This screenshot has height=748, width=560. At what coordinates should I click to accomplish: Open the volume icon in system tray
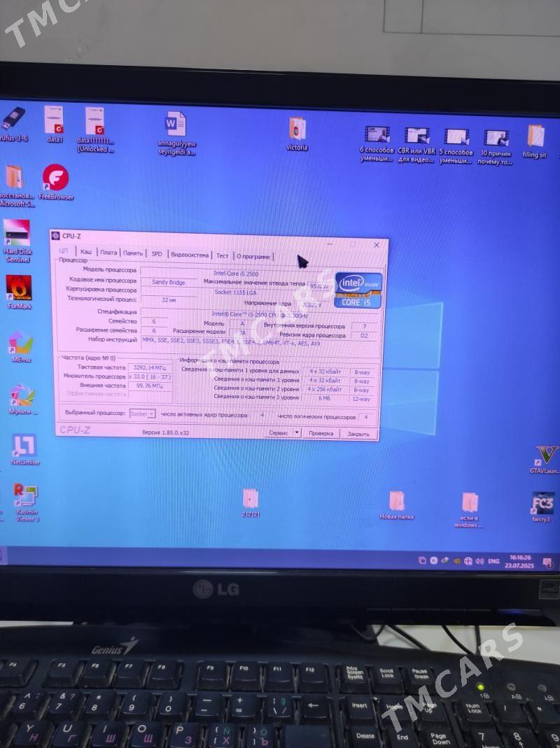pos(479,561)
